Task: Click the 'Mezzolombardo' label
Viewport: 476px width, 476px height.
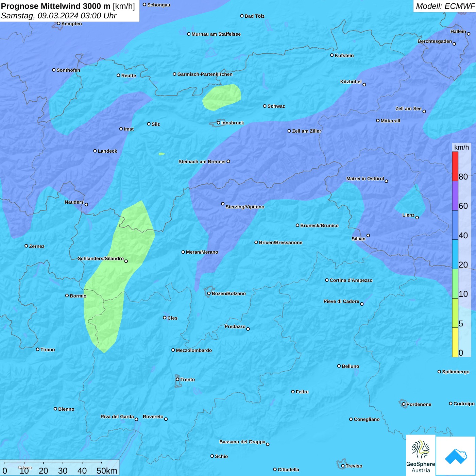Action: [194, 350]
